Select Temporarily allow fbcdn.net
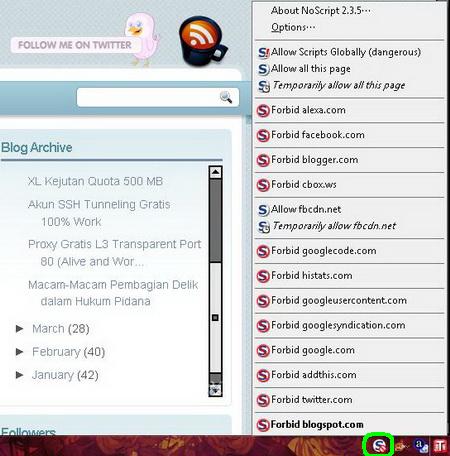 click(349, 226)
